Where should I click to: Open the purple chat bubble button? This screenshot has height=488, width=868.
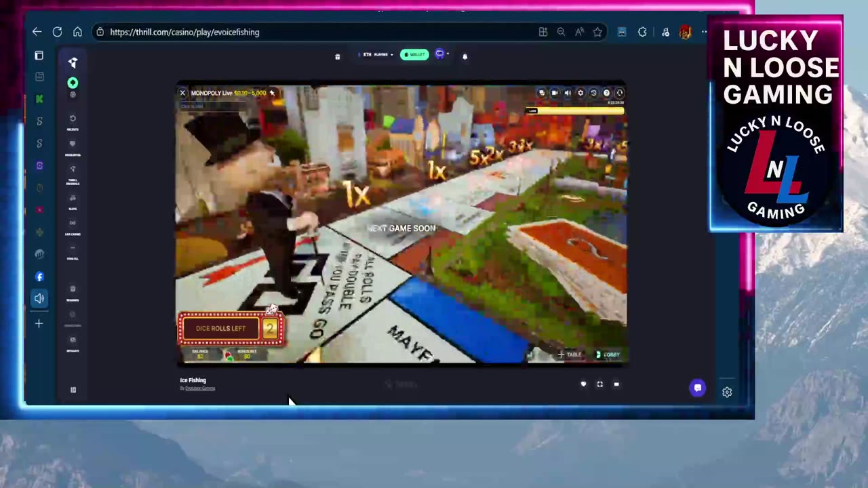click(698, 388)
